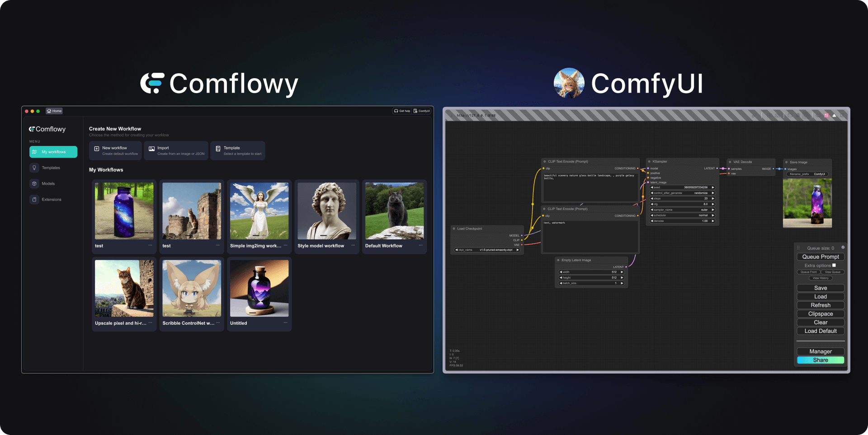Click the positive prompt text box
Viewport: 868px width, 435px height.
pos(590,187)
